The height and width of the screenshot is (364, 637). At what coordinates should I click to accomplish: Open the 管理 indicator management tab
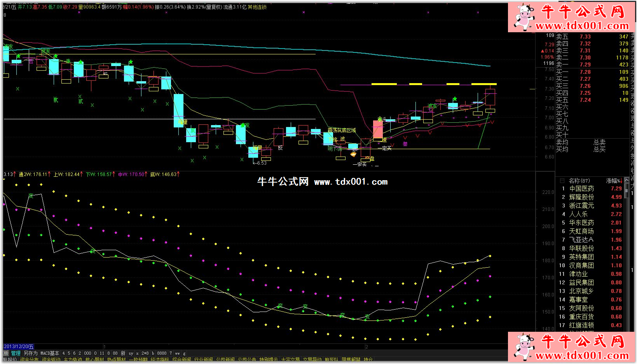click(16, 353)
